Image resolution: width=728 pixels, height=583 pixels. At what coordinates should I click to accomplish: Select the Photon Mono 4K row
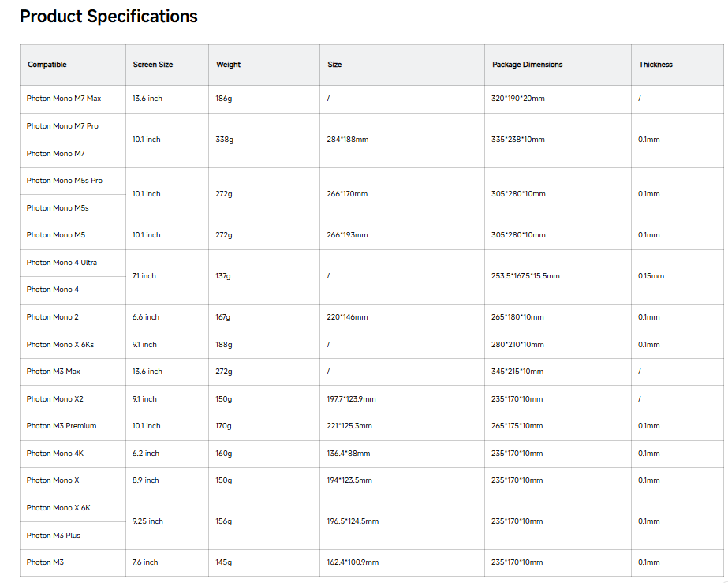point(55,454)
